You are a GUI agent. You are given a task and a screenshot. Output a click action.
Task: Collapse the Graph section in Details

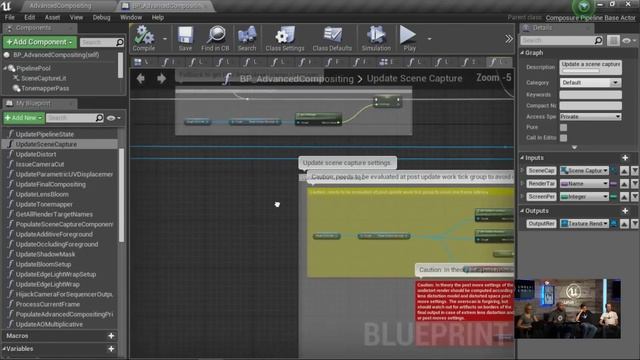[x=522, y=53]
